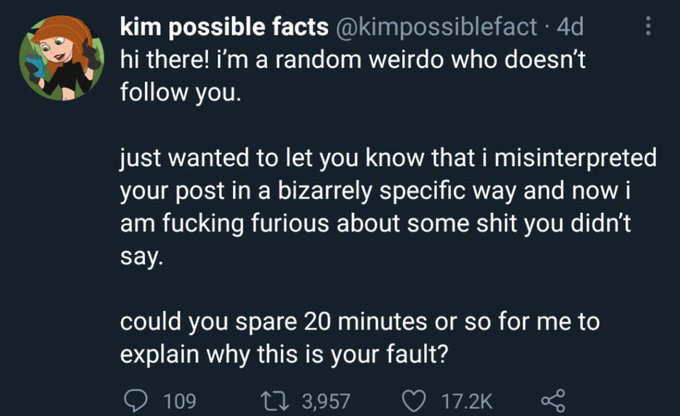This screenshot has height=416, width=680.
Task: Click the 109 replies count
Action: [178, 401]
